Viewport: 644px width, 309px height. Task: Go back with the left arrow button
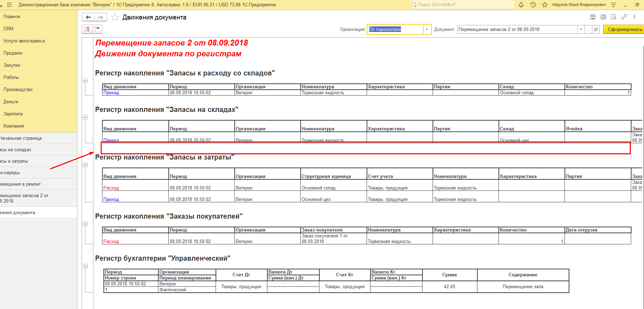(88, 17)
